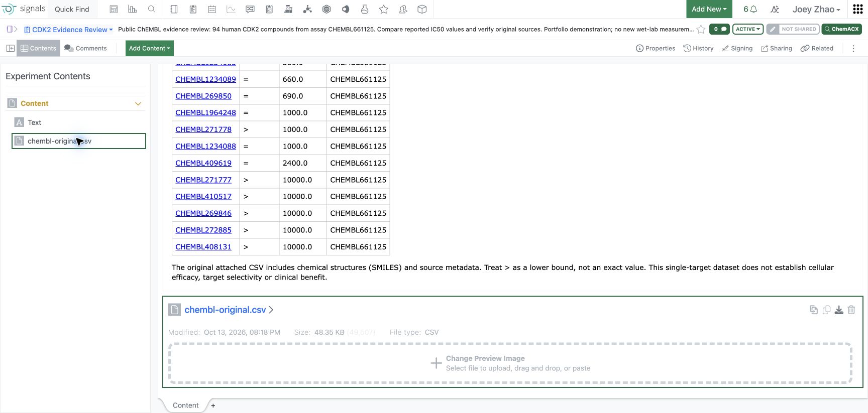Open the History panel
This screenshot has height=413, width=868.
698,48
